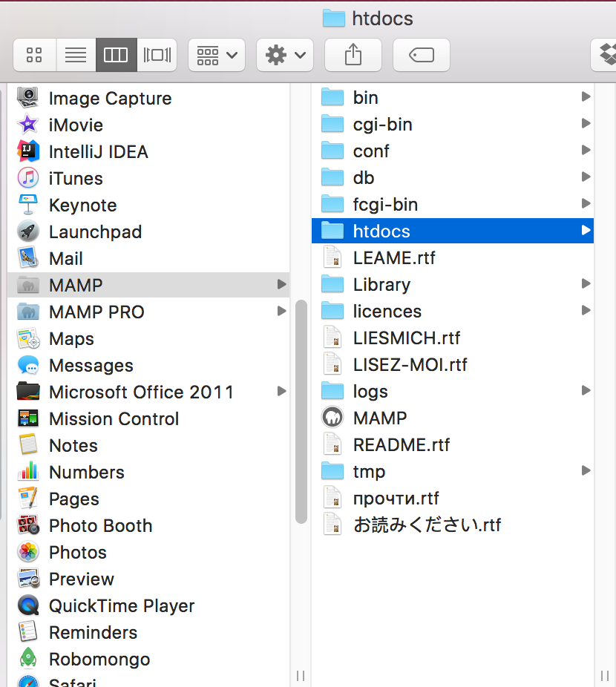
Task: Select the Preview app icon
Action: coord(28,579)
